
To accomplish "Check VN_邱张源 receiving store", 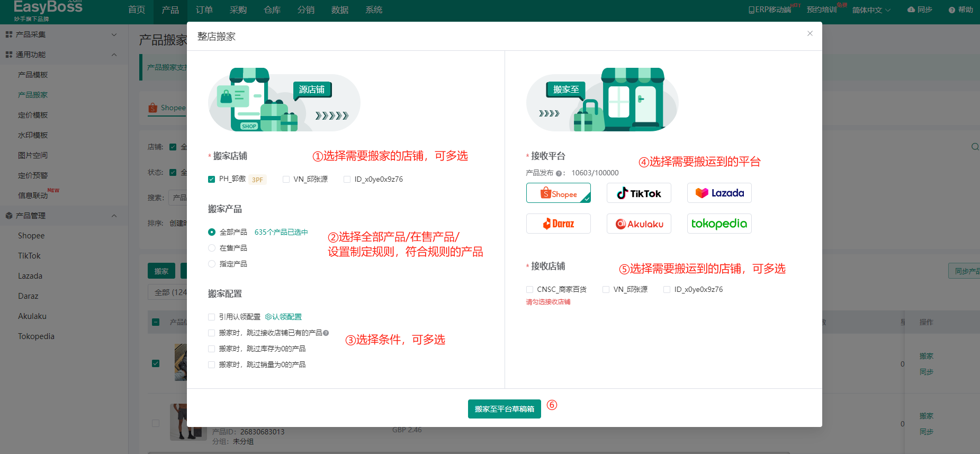I will point(606,289).
